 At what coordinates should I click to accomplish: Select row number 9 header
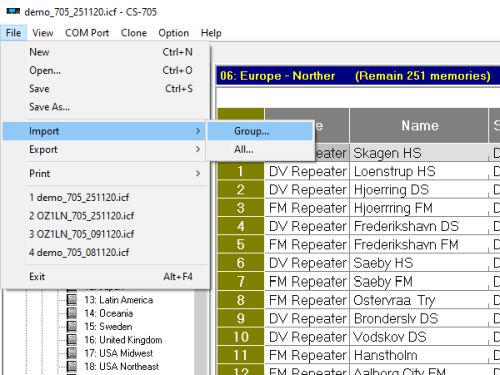point(241,318)
